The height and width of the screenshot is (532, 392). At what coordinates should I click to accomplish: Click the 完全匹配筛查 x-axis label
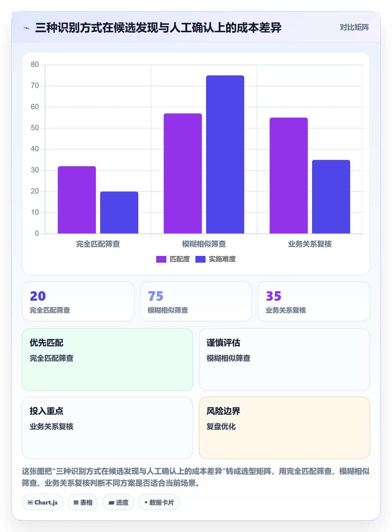[x=98, y=244]
